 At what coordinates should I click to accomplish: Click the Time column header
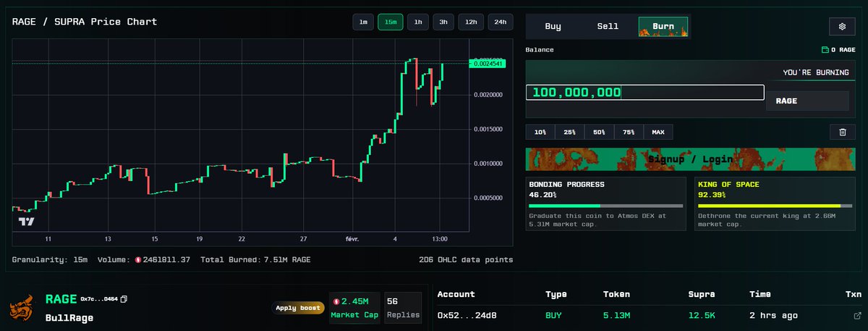[x=760, y=294]
